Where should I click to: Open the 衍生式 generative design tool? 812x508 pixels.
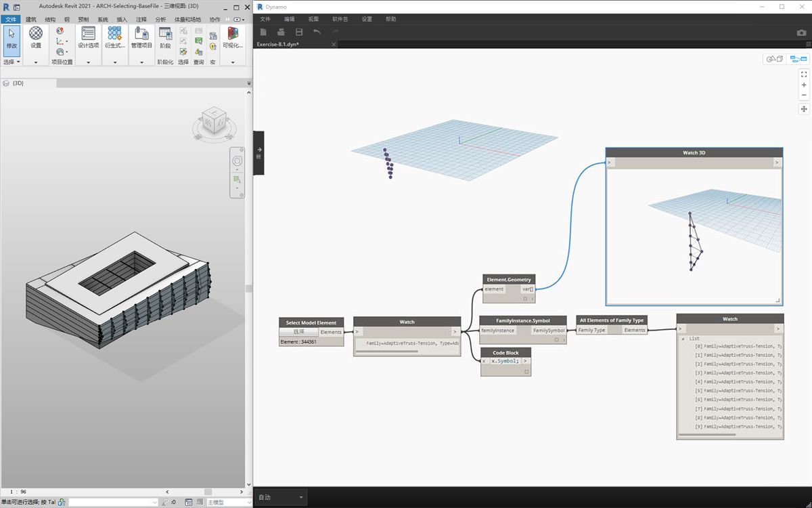[x=114, y=38]
